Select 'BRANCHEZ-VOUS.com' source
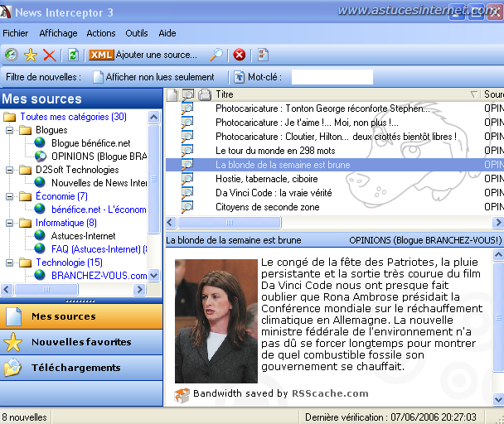The width and height of the screenshot is (504, 424). coord(99,276)
